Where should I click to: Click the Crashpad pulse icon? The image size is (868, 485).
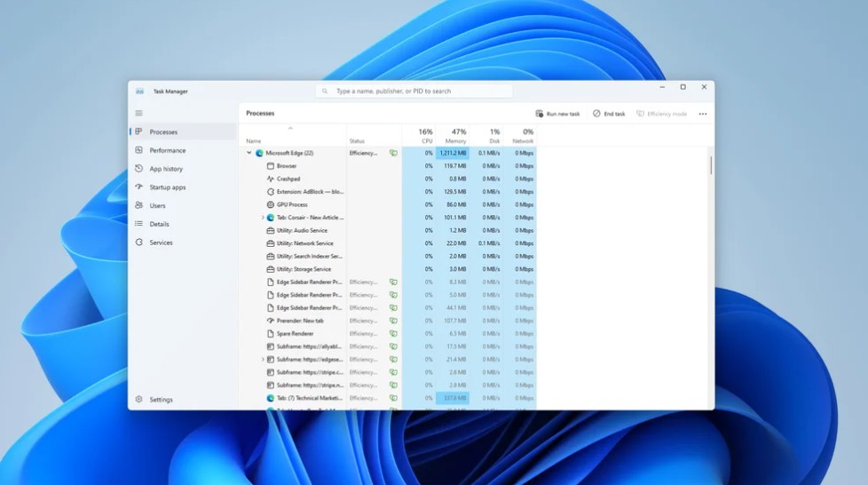pos(271,179)
